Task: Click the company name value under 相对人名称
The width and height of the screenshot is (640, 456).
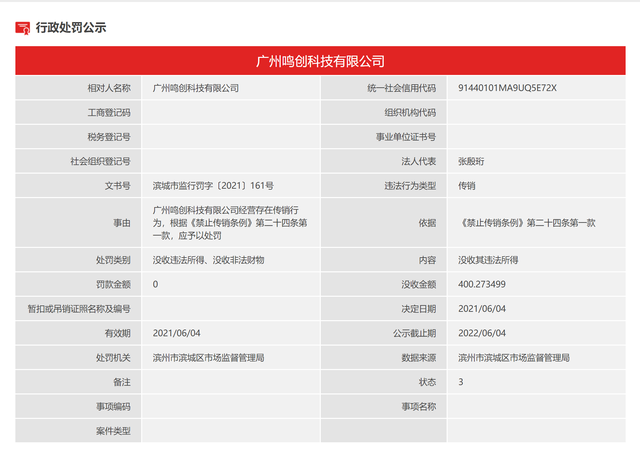Action: (x=196, y=88)
